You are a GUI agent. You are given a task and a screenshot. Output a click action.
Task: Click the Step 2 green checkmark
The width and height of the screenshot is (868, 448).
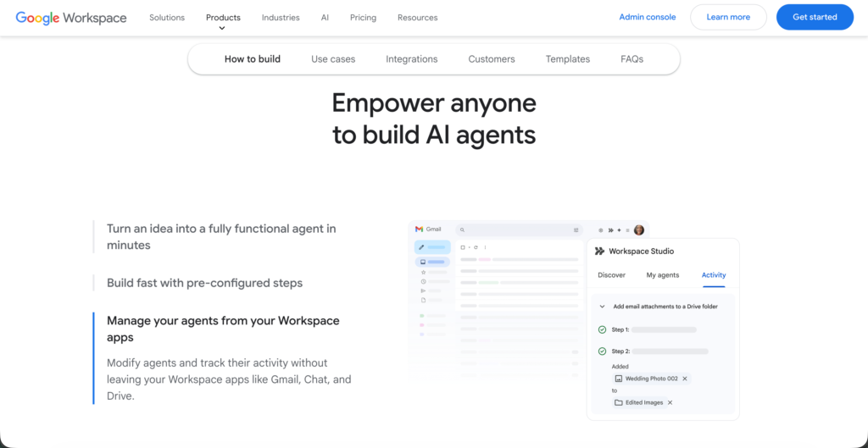(x=603, y=351)
